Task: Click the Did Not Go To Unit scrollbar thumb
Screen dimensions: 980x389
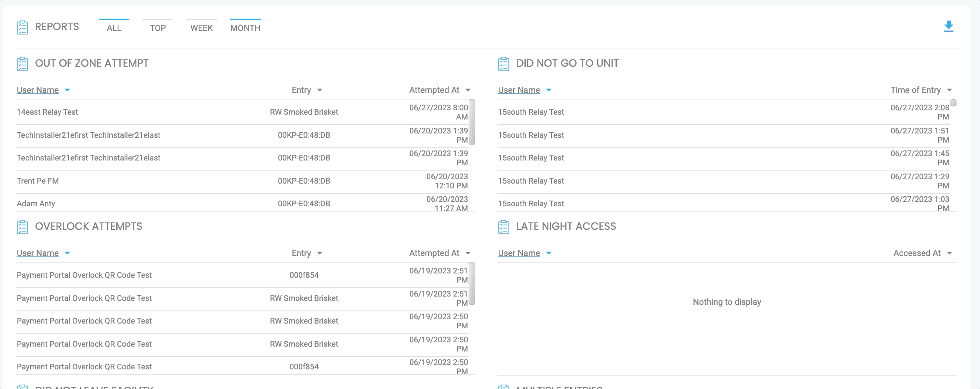Action: 953,103
